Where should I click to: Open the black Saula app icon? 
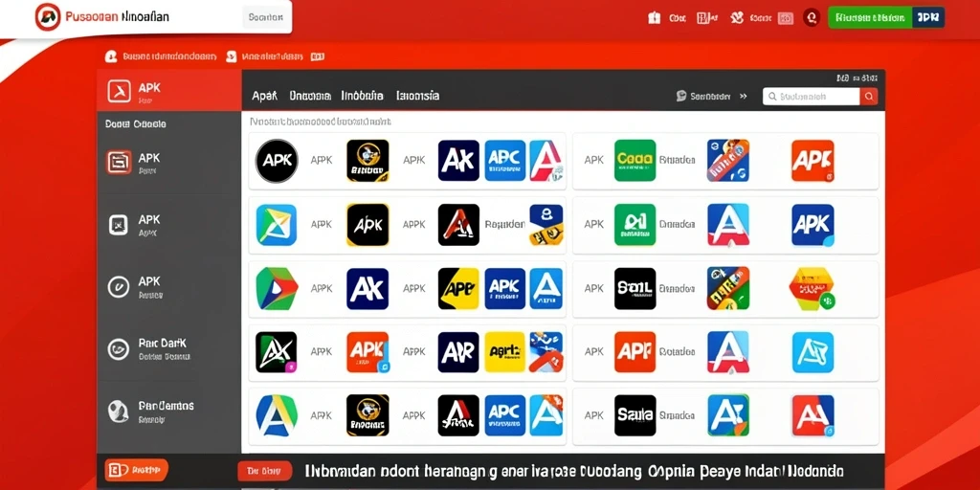tap(635, 415)
